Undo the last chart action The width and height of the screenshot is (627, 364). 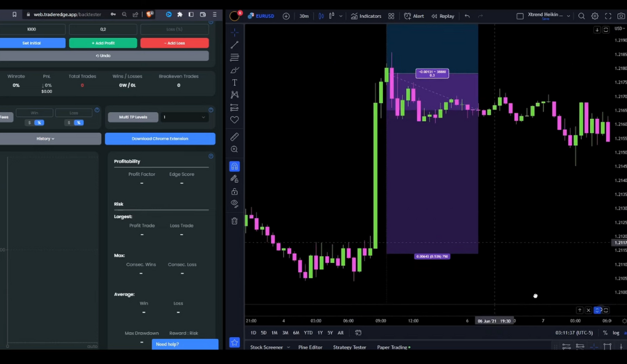click(x=467, y=16)
